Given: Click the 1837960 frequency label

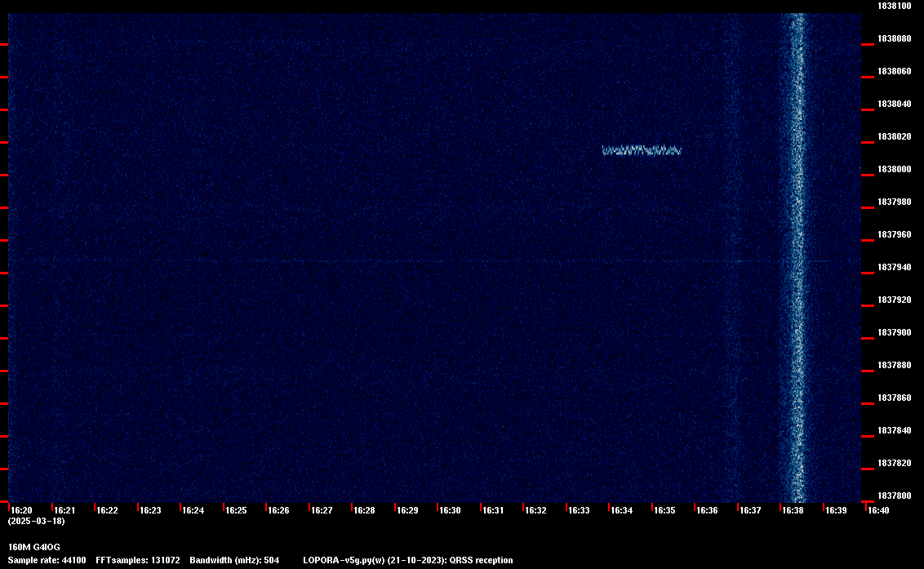Looking at the screenshot, I should click(x=895, y=234).
